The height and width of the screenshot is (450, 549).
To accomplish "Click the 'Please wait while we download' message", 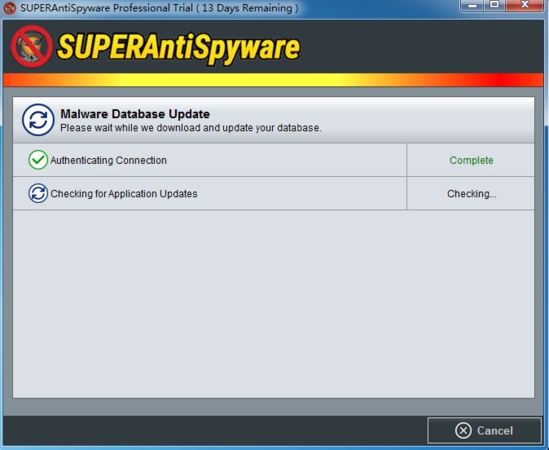I will (191, 128).
